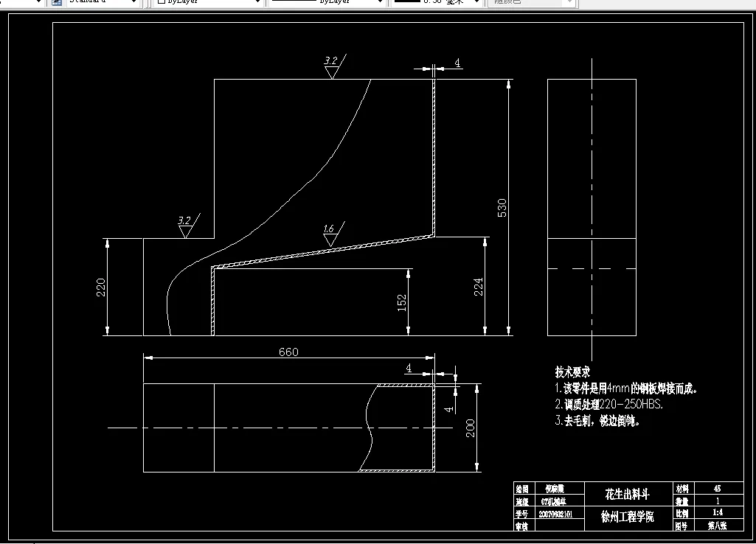Open the color ByLayer dropdown
The image size is (756, 544).
click(x=208, y=2)
